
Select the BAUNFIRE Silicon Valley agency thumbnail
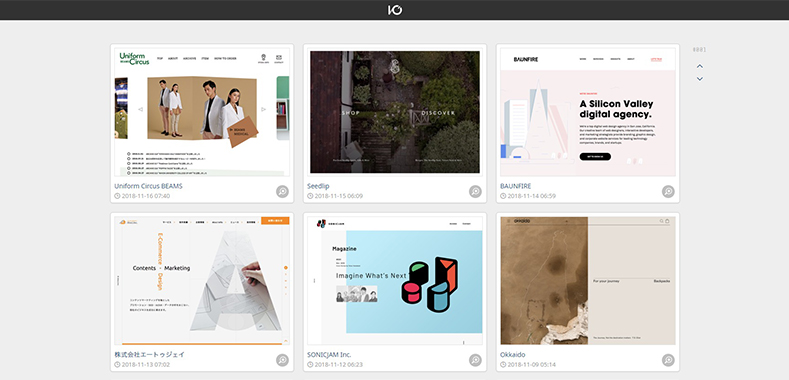[588, 112]
